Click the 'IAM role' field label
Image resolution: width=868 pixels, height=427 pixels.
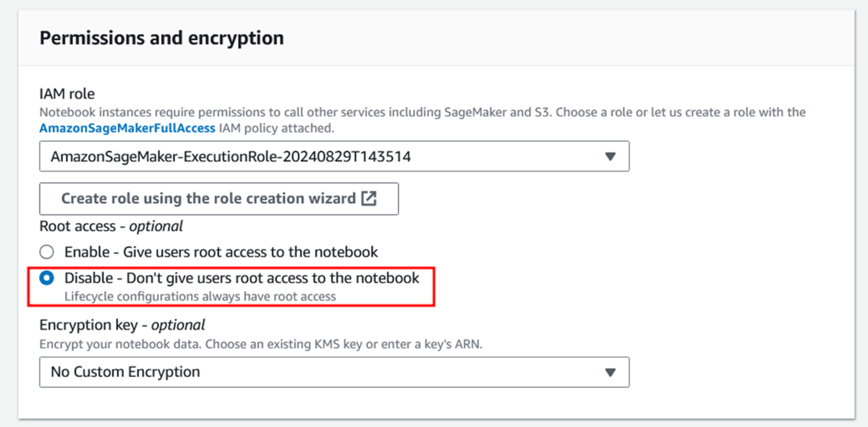[x=69, y=94]
